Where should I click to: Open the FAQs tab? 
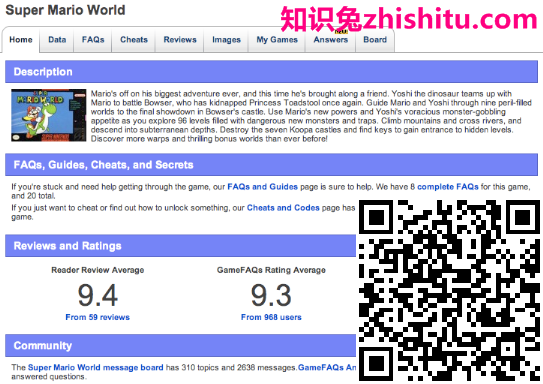click(93, 40)
